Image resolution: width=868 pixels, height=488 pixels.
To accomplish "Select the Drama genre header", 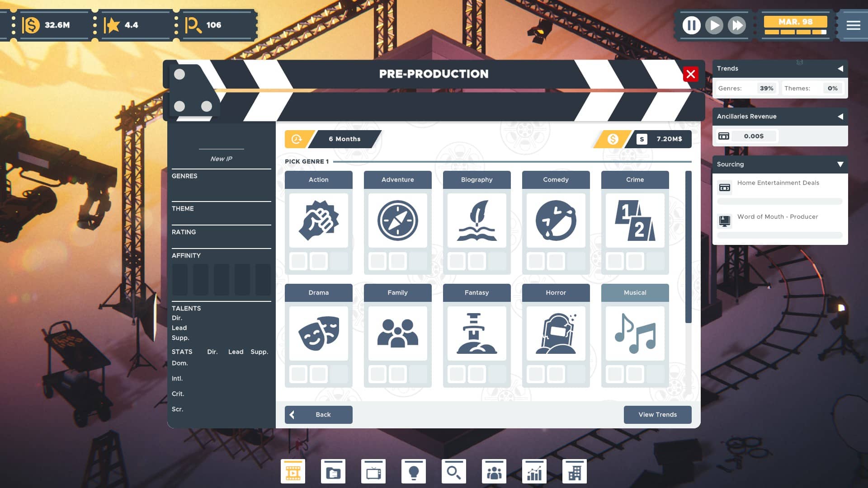I will tap(318, 293).
